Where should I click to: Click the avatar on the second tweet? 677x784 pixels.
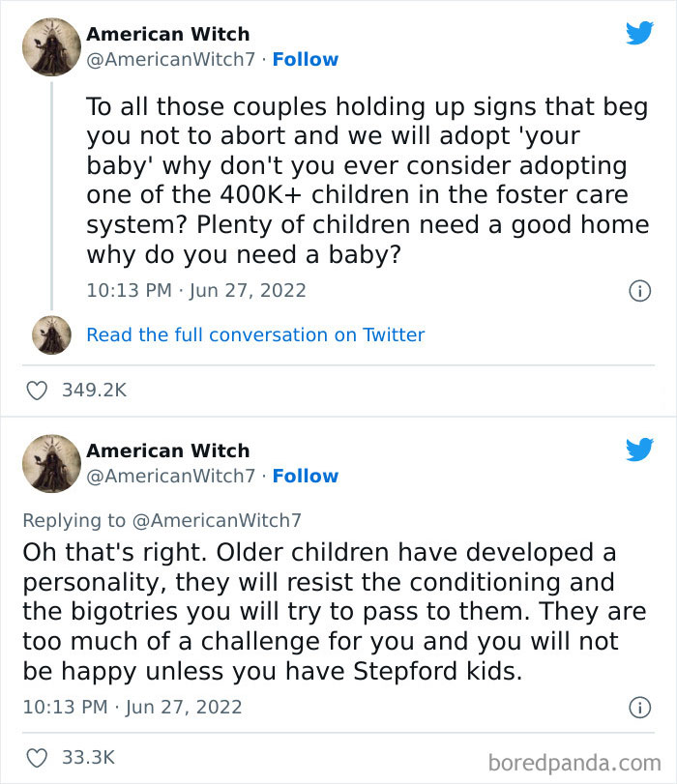(x=50, y=463)
